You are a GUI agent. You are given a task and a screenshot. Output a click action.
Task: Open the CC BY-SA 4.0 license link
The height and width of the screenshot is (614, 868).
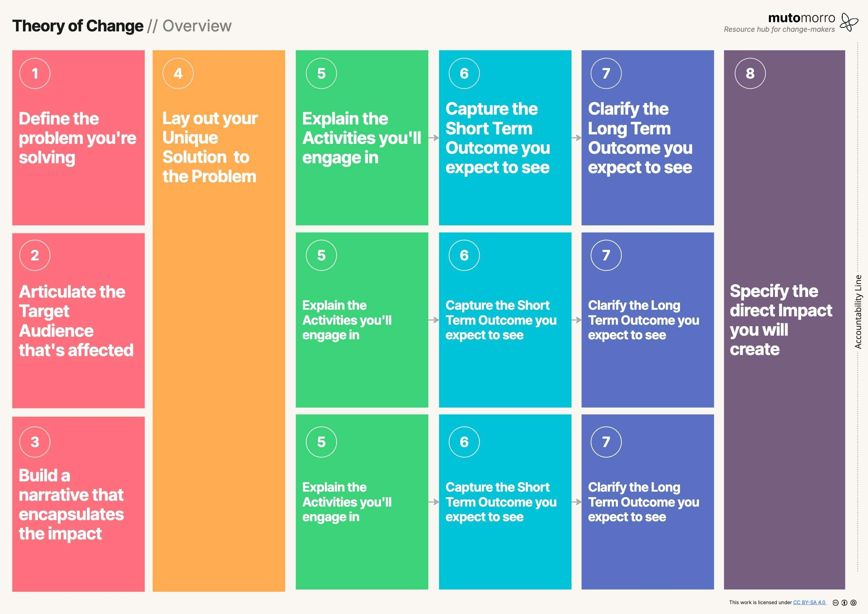tap(809, 603)
